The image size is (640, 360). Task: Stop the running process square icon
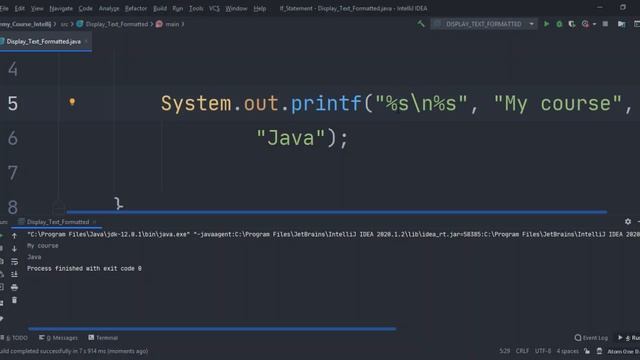(605, 24)
